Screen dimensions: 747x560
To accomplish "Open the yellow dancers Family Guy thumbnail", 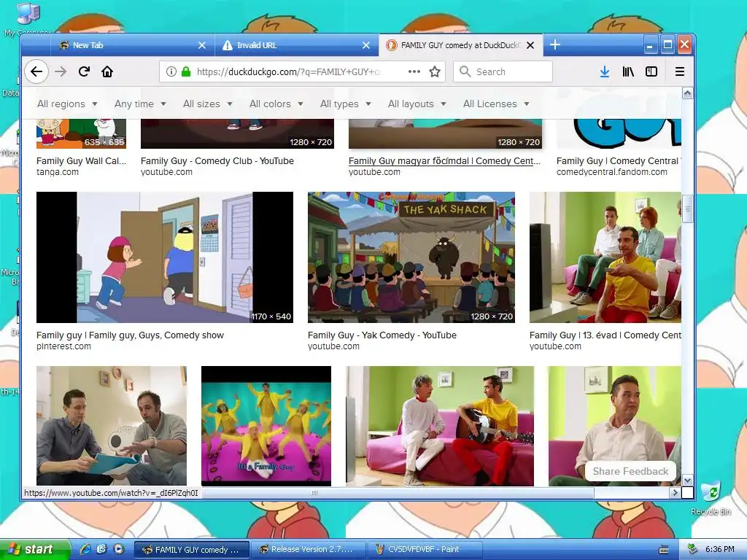I will 266,426.
